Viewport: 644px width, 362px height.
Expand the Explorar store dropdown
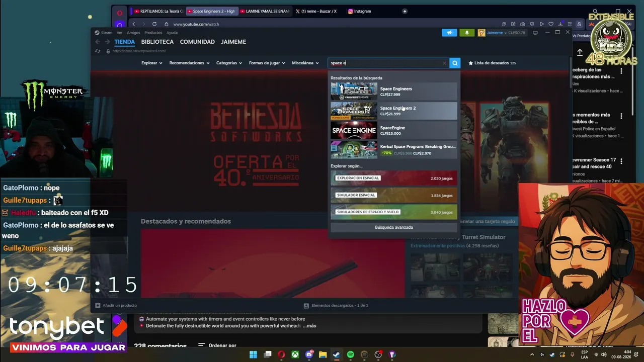pos(151,63)
